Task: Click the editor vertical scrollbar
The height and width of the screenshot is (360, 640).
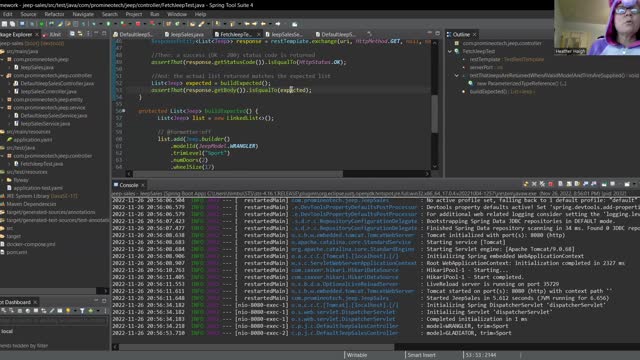Action: tap(435, 114)
